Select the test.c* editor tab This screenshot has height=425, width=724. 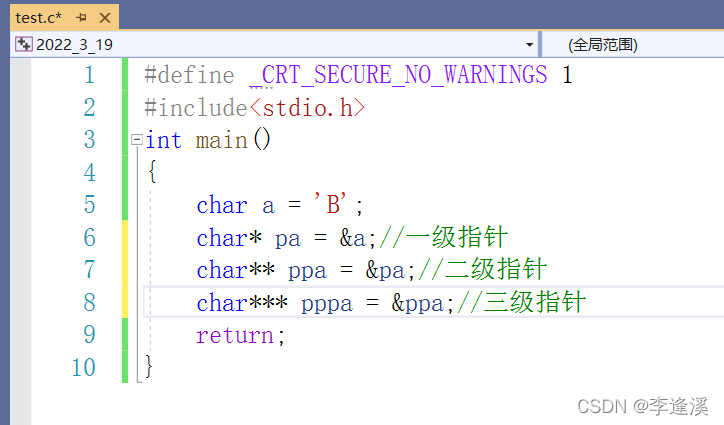click(65, 18)
